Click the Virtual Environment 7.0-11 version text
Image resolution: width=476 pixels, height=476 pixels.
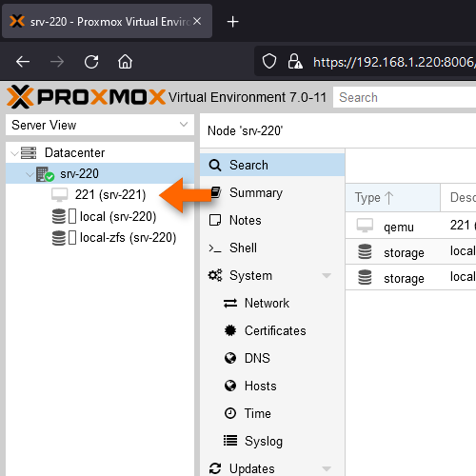point(248,97)
